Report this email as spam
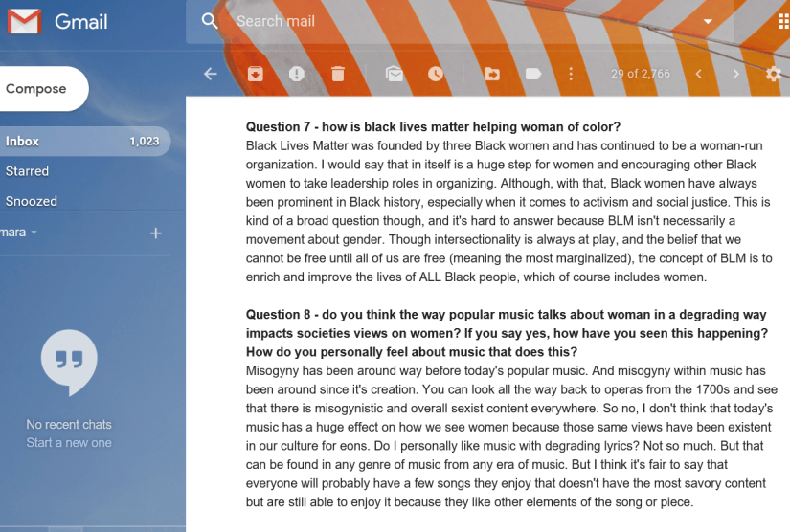The height and width of the screenshot is (532, 790). 297,74
